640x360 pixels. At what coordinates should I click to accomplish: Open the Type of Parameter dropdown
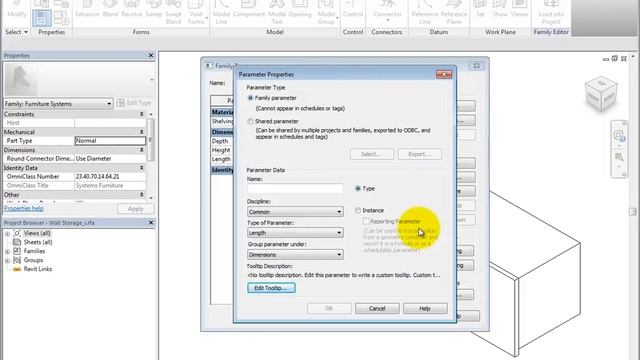point(295,233)
